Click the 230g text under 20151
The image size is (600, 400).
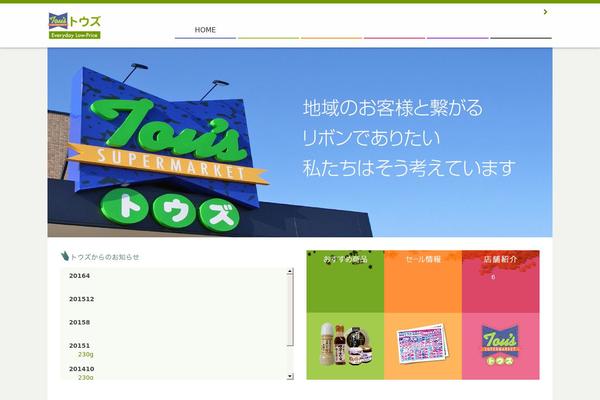[x=86, y=354]
